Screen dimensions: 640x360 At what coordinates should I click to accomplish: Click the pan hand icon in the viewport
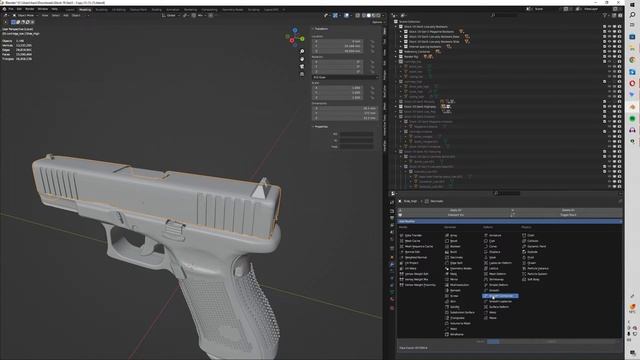pos(302,59)
